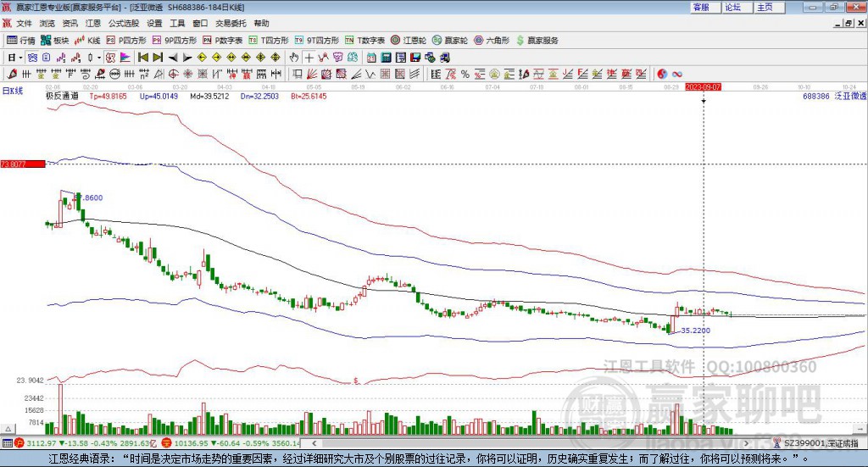The height and width of the screenshot is (467, 868).
Task: Open the calculator icon
Action: click(386, 58)
